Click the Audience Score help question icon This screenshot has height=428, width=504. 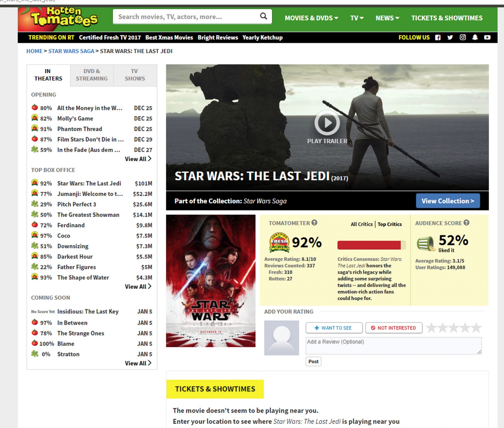point(466,223)
